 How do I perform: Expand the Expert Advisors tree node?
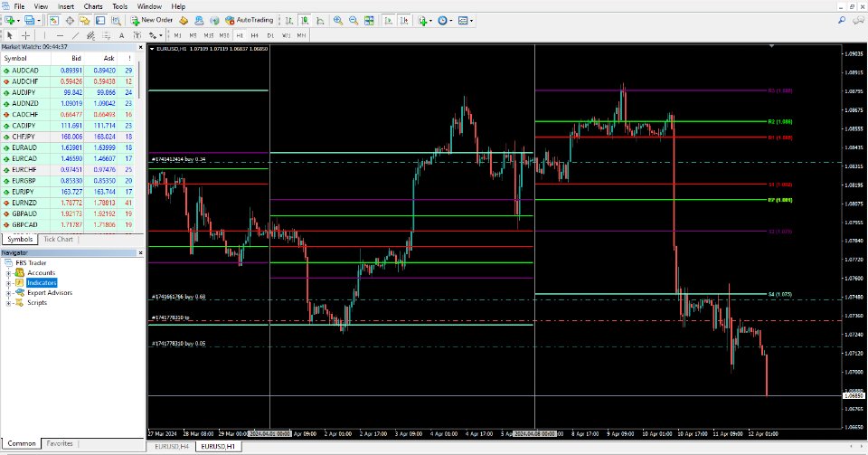click(x=8, y=293)
